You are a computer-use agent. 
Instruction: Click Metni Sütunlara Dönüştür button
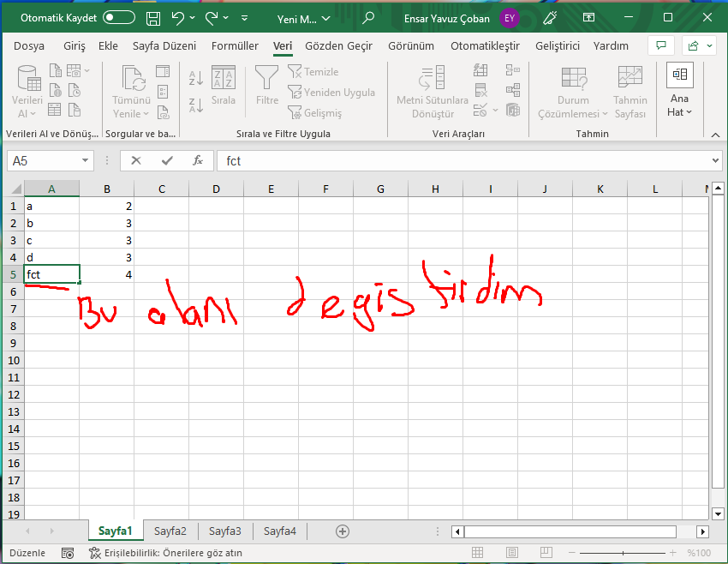[x=433, y=92]
